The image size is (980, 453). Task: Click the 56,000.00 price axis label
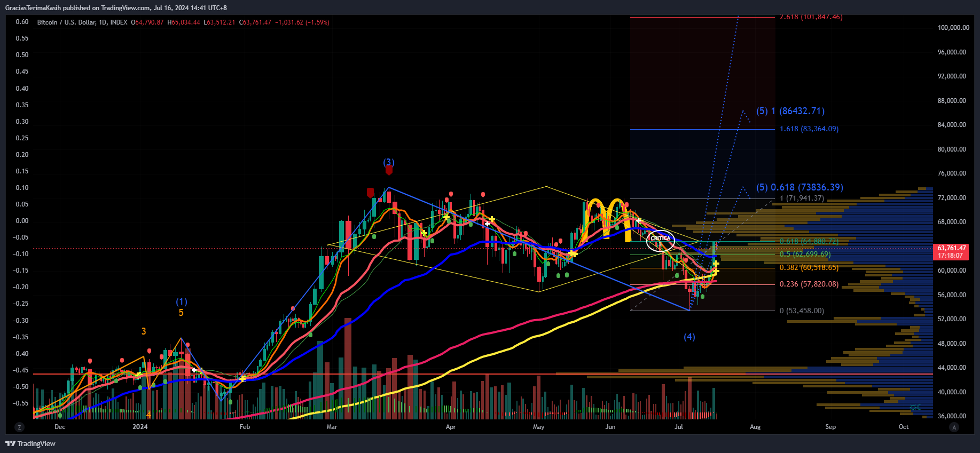[952, 295]
